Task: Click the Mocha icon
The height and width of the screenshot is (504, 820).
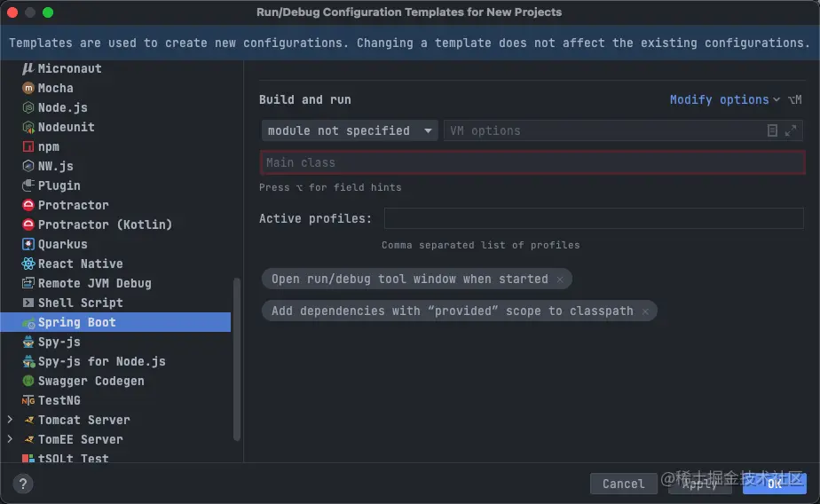Action: (28, 88)
